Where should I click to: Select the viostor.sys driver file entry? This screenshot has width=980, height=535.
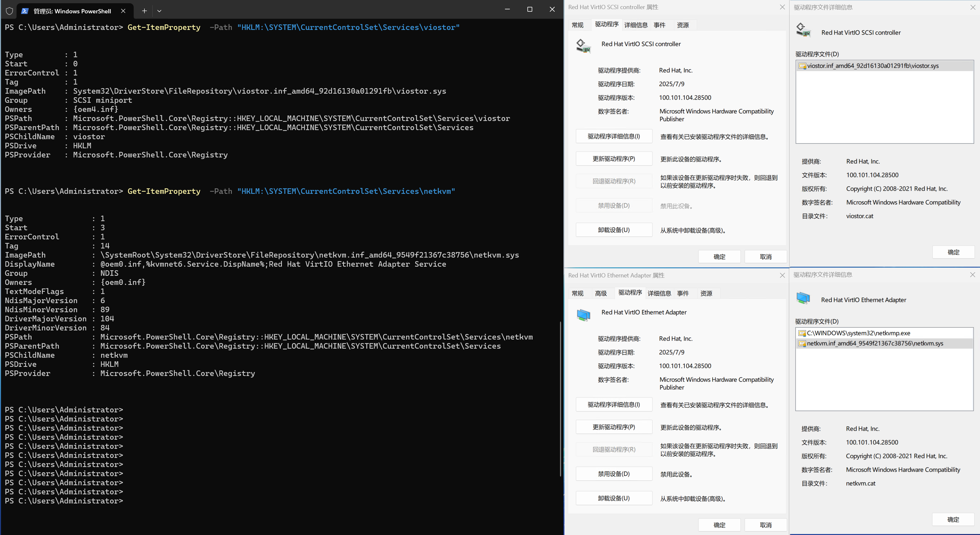(873, 66)
